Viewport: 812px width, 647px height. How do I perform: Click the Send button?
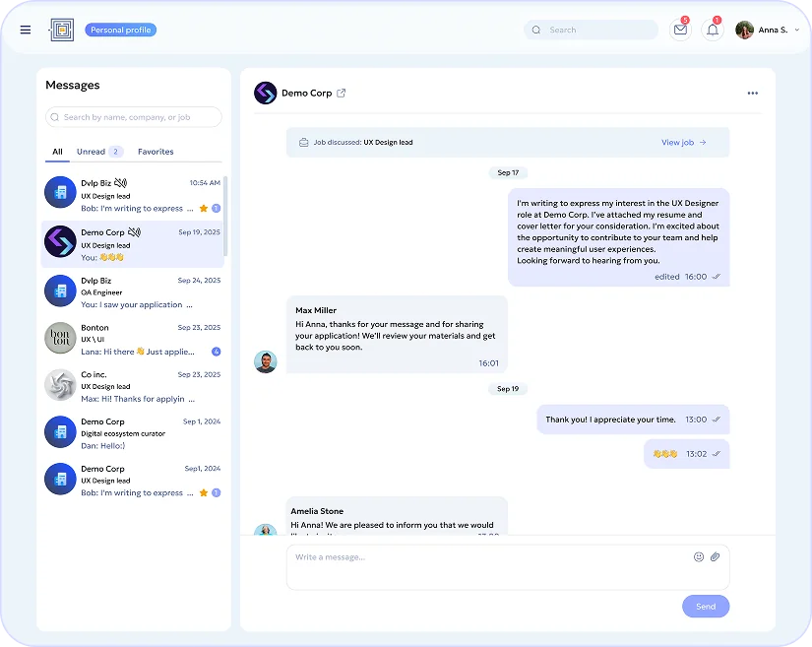706,606
